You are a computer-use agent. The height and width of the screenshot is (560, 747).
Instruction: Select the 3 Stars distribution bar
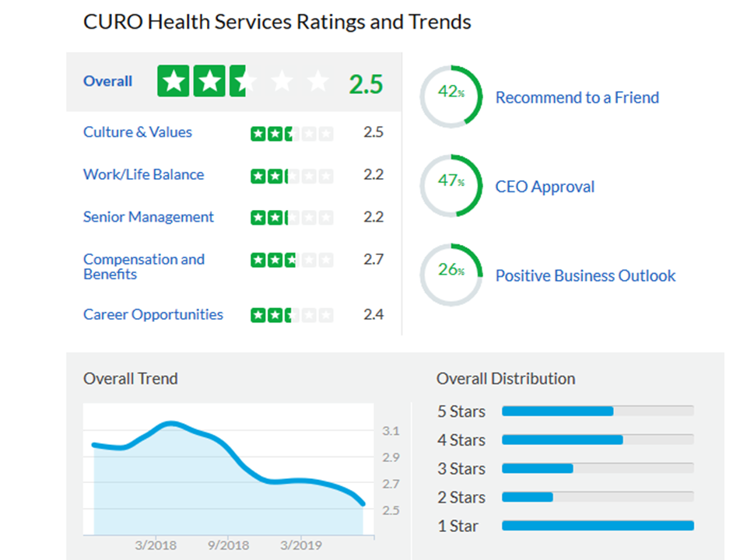598,468
